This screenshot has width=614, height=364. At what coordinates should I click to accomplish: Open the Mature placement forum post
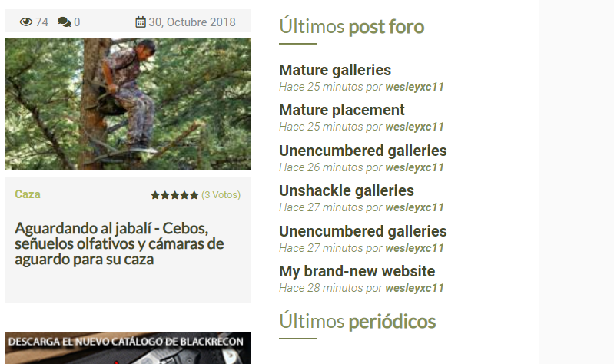click(342, 110)
